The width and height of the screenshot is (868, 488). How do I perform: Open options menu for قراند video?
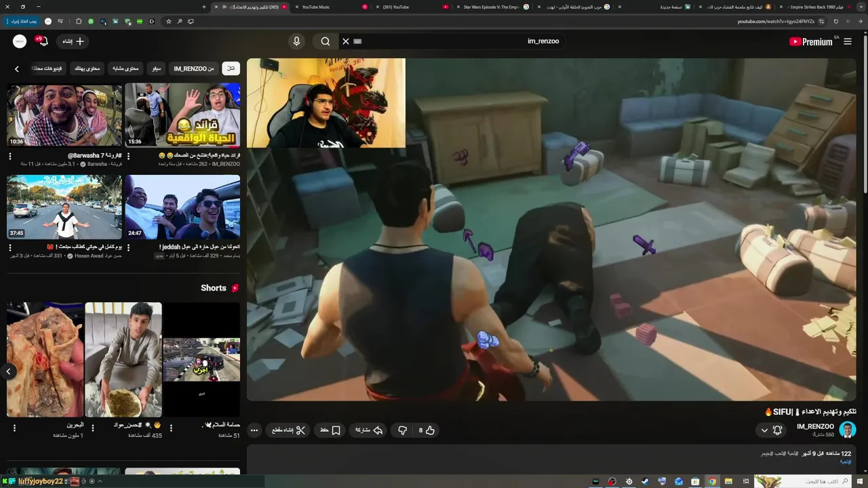click(128, 156)
